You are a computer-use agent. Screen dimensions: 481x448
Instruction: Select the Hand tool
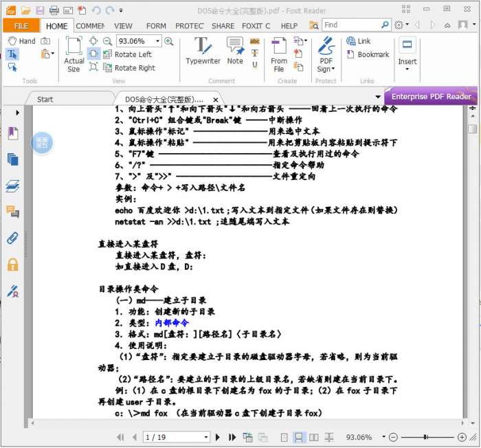click(x=21, y=41)
